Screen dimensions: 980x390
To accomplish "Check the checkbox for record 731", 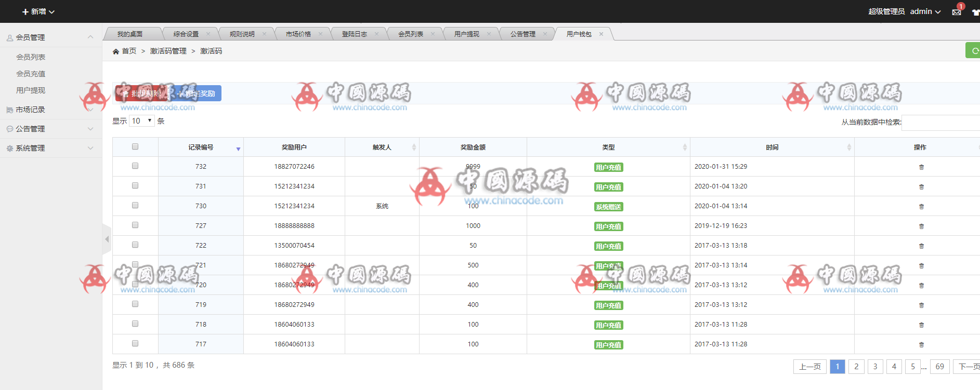I will (135, 186).
